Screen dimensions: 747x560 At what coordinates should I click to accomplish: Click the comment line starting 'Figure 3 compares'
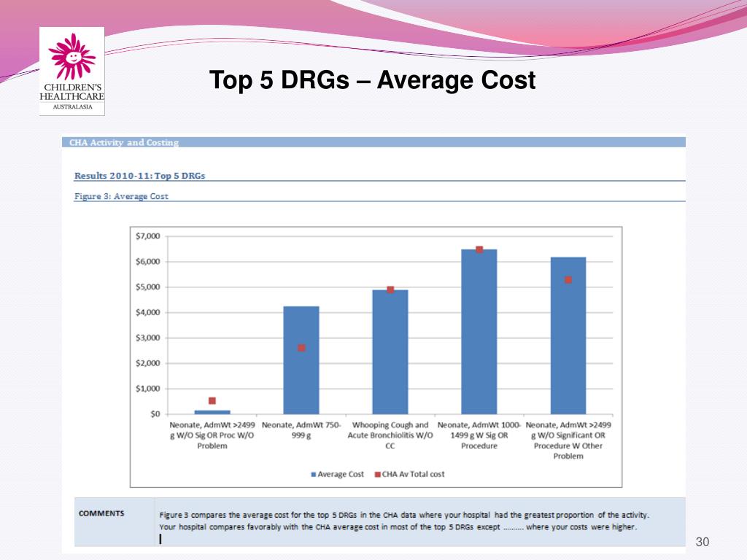point(404,516)
